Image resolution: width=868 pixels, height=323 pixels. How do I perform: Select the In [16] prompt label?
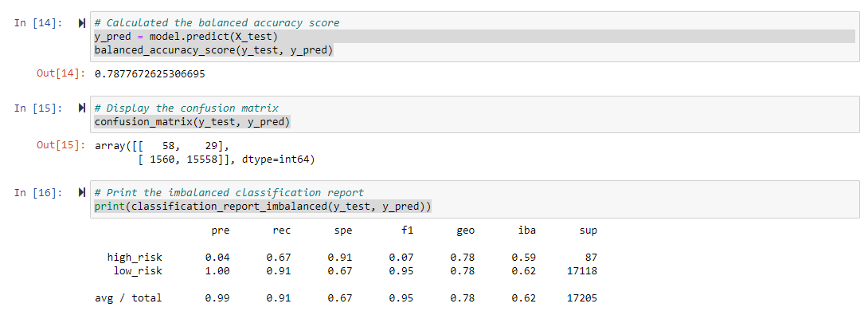pos(38,193)
